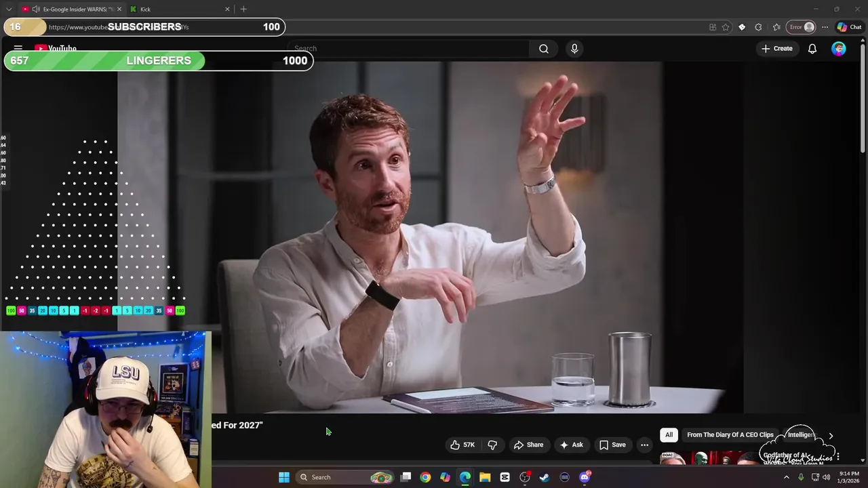Open the Windows Start menu
This screenshot has height=488, width=868.
coord(284,477)
